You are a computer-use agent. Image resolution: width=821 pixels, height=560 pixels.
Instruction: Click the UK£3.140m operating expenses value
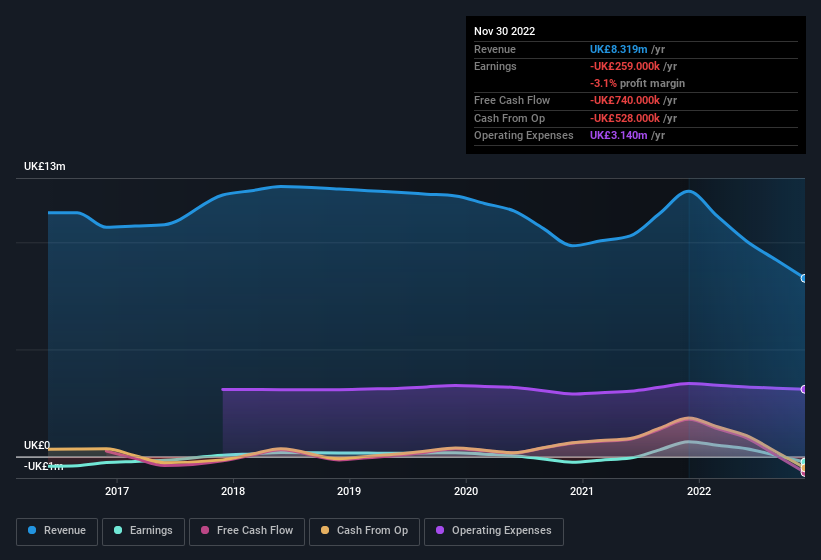click(618, 135)
